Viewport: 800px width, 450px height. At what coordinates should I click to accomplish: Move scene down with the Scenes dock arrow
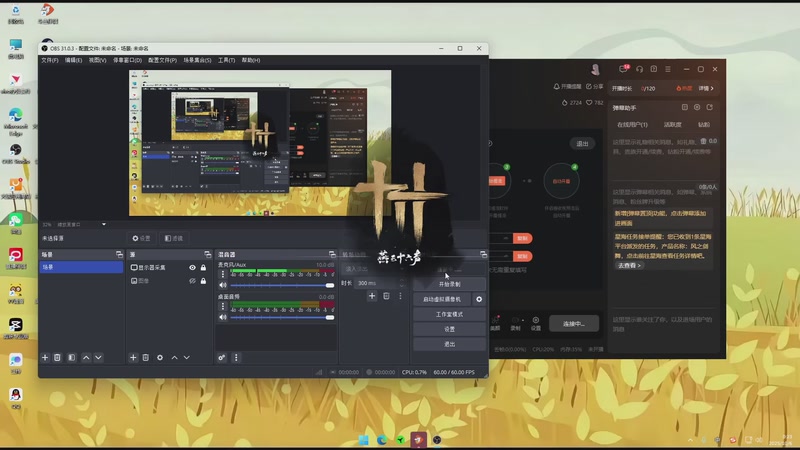pyautogui.click(x=98, y=358)
